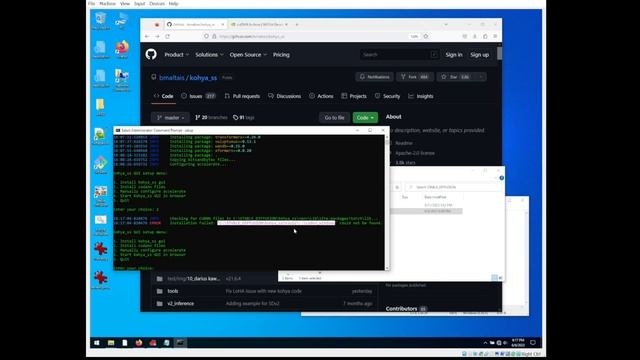Click the Apache-2.0 license link
Viewport: 640px width, 360px height.
[x=415, y=153]
